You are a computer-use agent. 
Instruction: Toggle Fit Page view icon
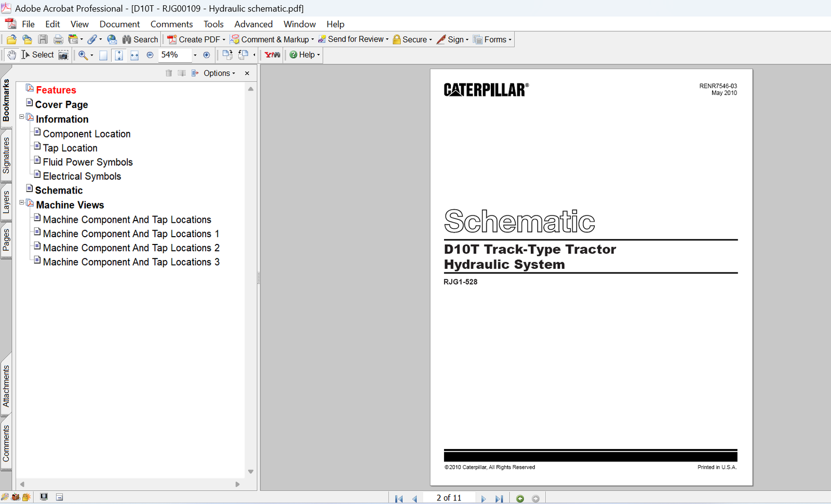click(x=119, y=55)
